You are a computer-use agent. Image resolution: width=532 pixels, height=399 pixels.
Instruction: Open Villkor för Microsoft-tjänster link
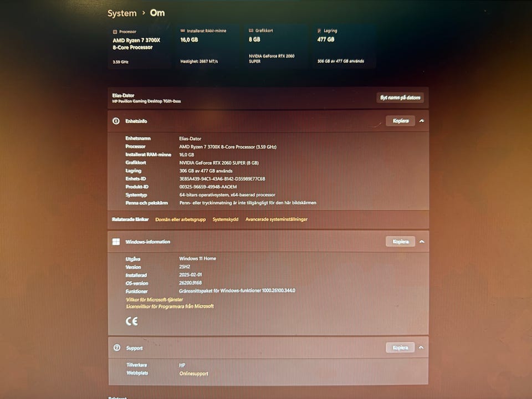(x=155, y=300)
